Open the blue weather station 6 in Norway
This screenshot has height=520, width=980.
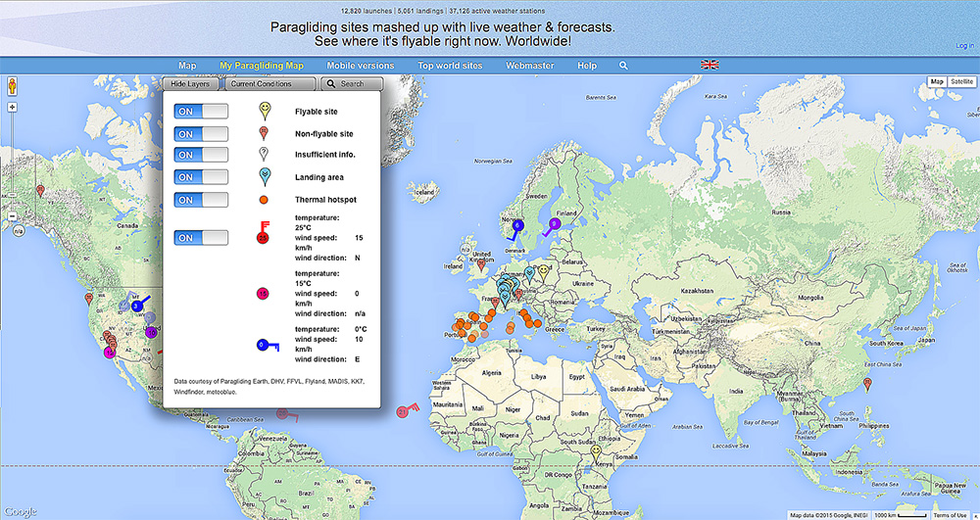[x=516, y=226]
